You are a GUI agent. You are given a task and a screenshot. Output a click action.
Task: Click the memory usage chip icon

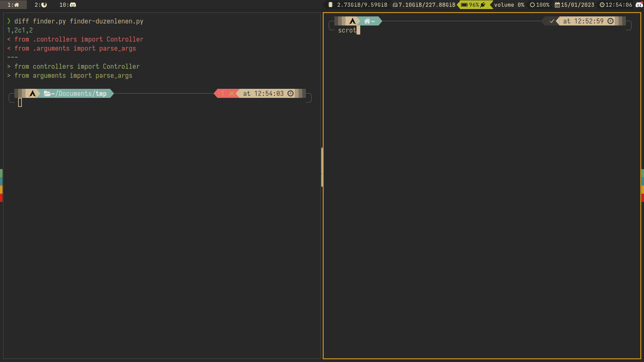coord(330,5)
